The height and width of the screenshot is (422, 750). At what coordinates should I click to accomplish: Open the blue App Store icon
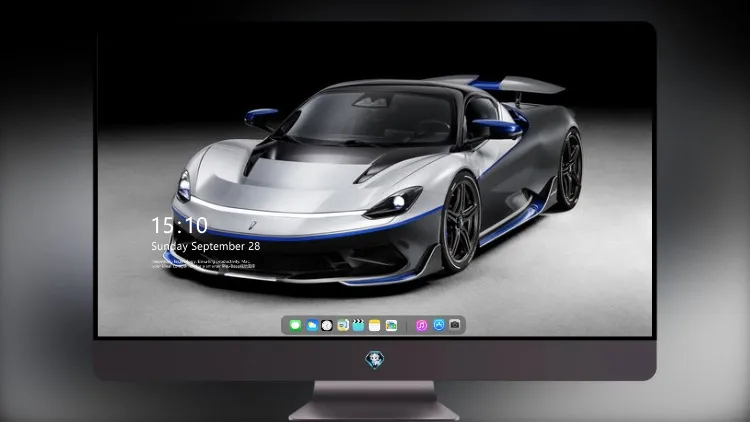tap(439, 325)
